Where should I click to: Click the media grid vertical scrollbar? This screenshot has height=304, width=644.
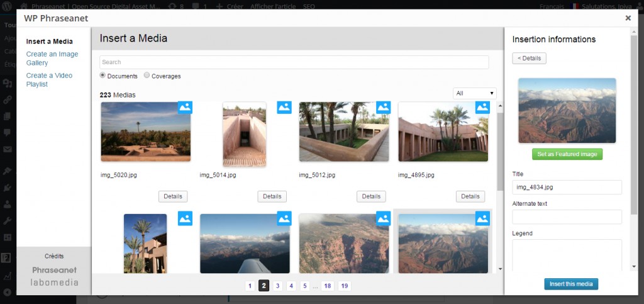point(500,151)
